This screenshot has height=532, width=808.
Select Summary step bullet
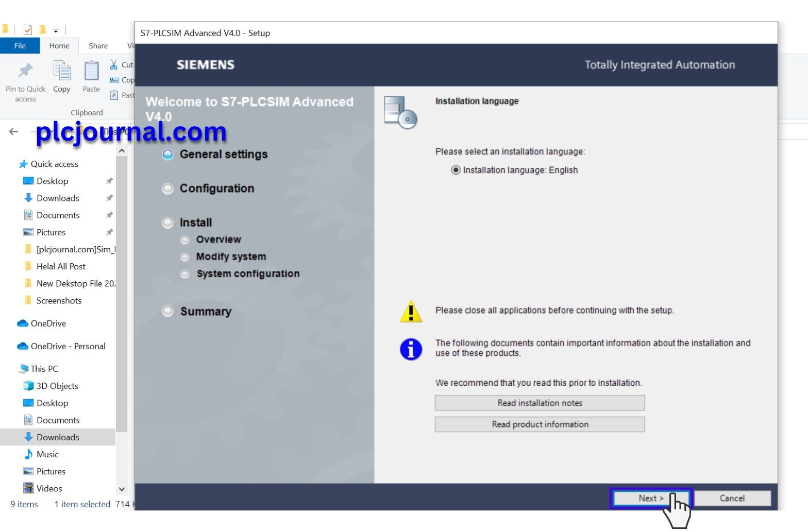(167, 312)
